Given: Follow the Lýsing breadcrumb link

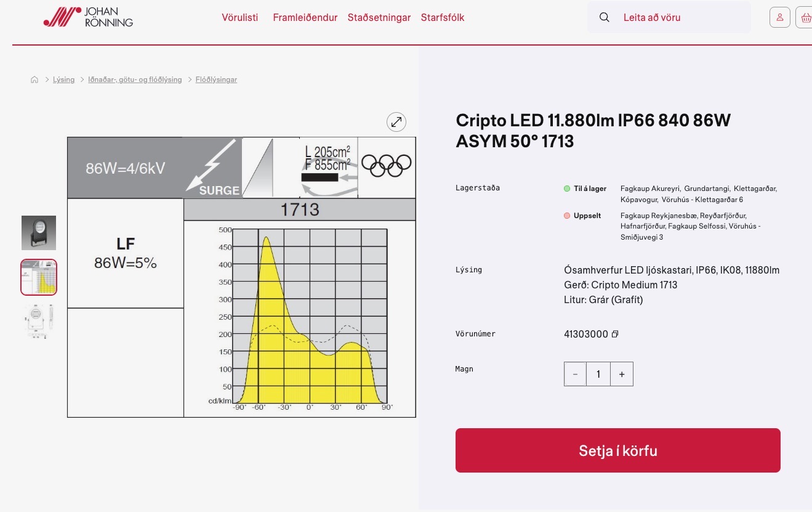Looking at the screenshot, I should [x=63, y=79].
